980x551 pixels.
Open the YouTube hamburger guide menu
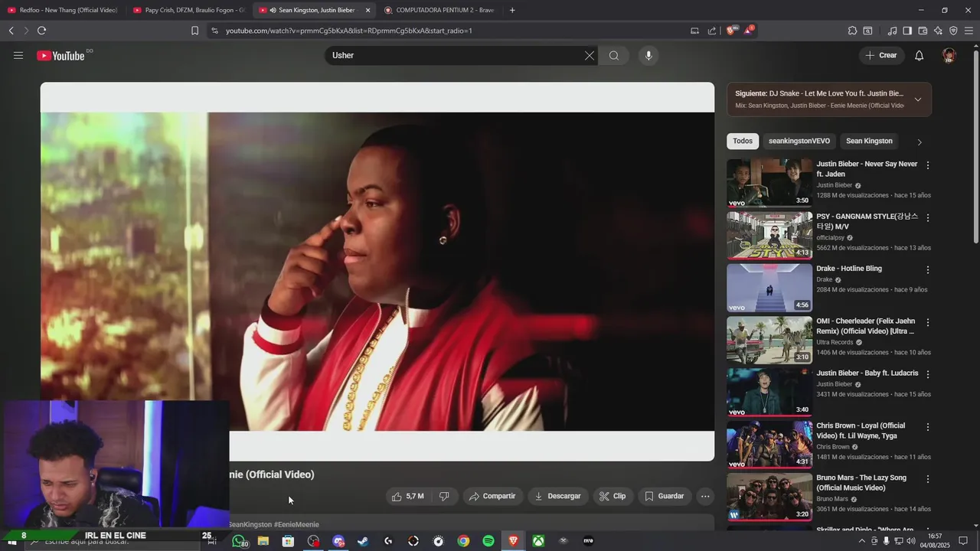tap(18, 55)
